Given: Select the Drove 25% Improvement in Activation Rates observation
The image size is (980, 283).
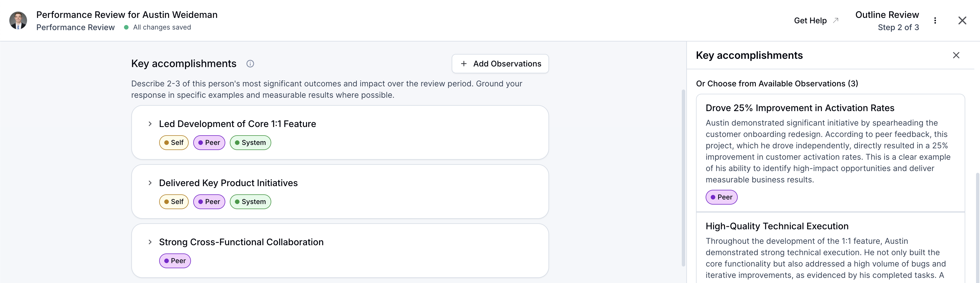Looking at the screenshot, I should (x=799, y=108).
